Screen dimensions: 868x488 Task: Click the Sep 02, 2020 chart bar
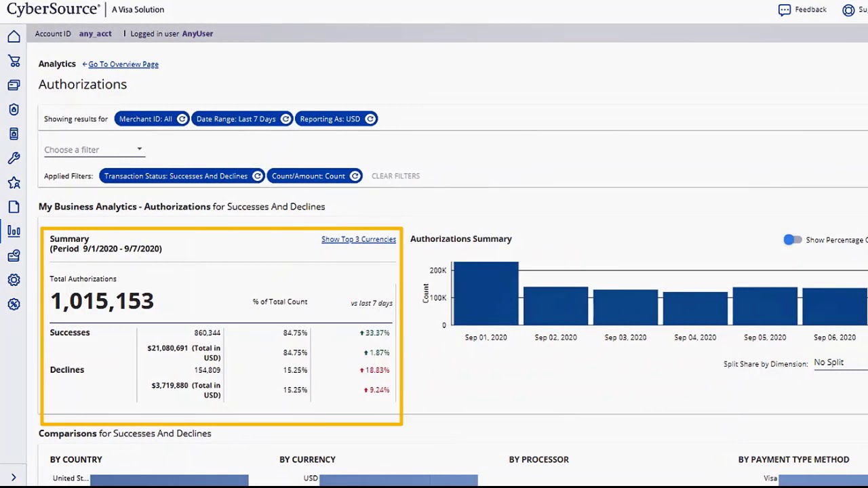pyautogui.click(x=555, y=306)
